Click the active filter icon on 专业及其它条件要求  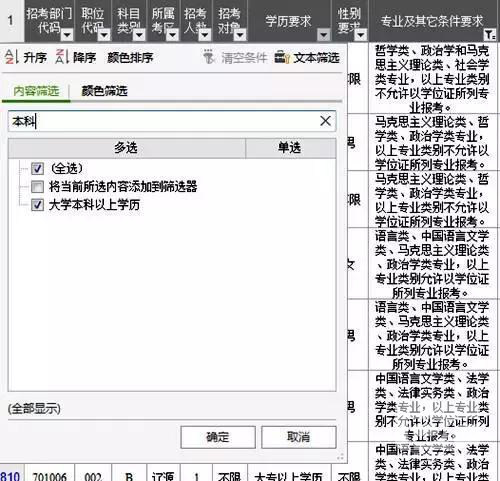[x=489, y=34]
